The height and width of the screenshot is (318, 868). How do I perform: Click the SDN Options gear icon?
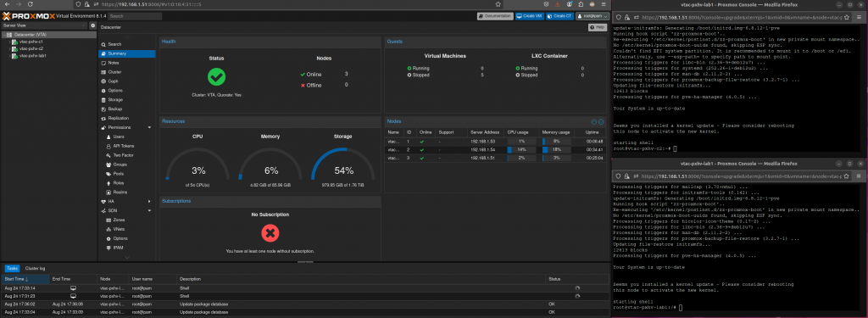coord(108,238)
